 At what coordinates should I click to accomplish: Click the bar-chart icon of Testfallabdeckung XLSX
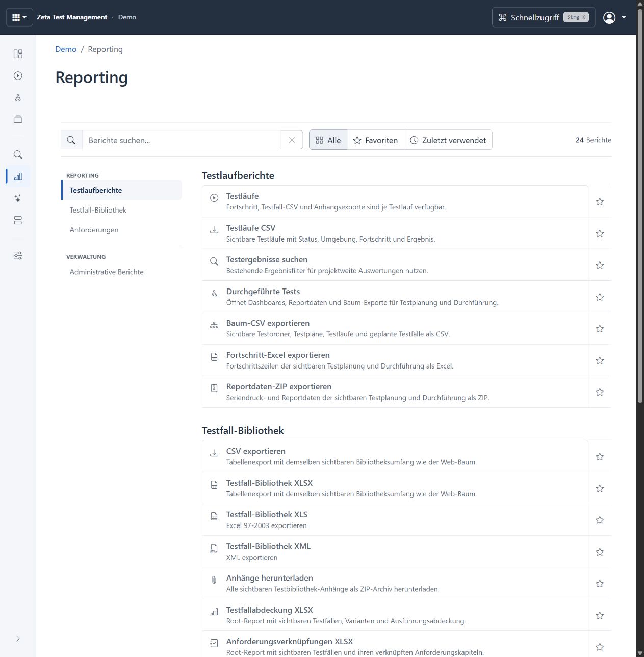(x=214, y=612)
